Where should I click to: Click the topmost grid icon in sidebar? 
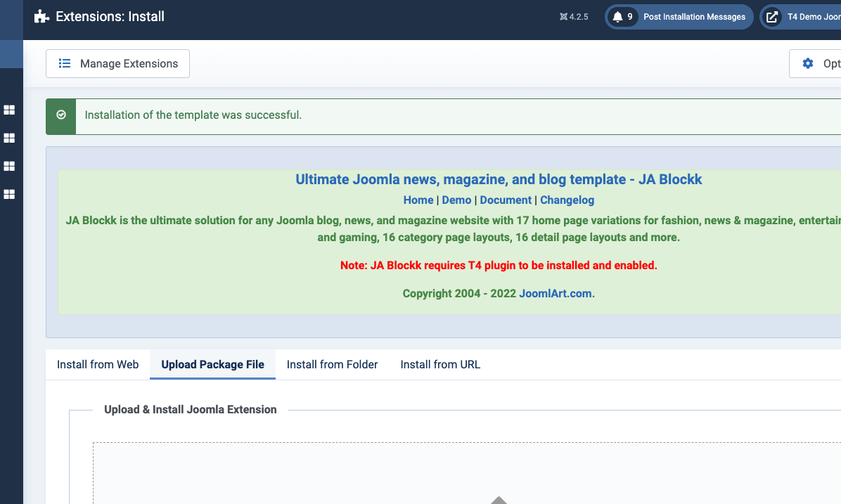pos(10,110)
